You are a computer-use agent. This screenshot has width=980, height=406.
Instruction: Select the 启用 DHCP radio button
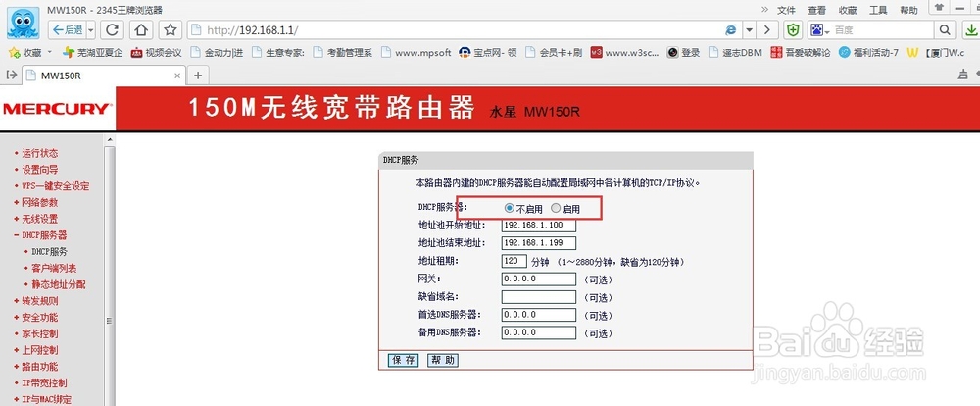click(x=556, y=208)
